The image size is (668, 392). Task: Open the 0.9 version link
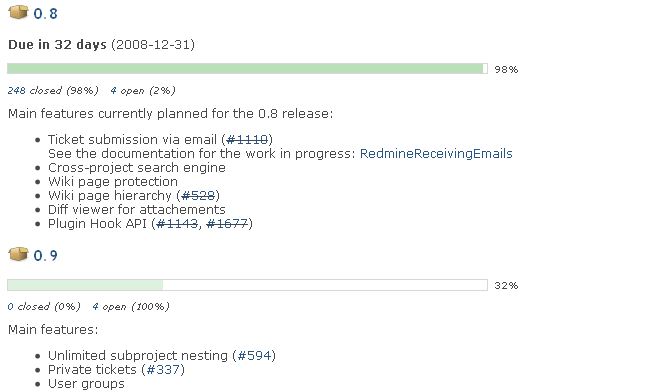click(x=45, y=256)
